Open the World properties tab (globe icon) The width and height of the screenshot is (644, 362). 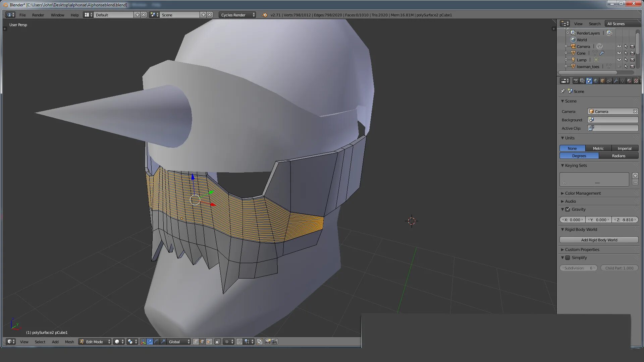coord(596,81)
